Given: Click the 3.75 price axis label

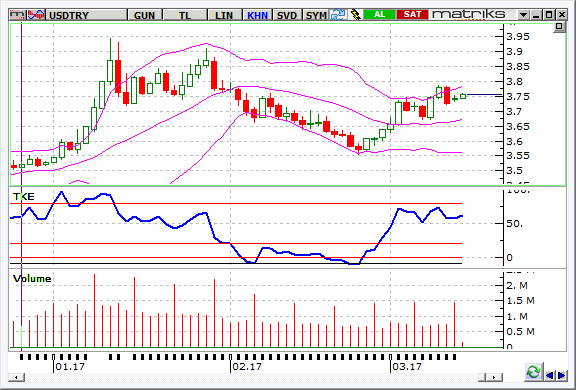Looking at the screenshot, I should click(x=518, y=96).
